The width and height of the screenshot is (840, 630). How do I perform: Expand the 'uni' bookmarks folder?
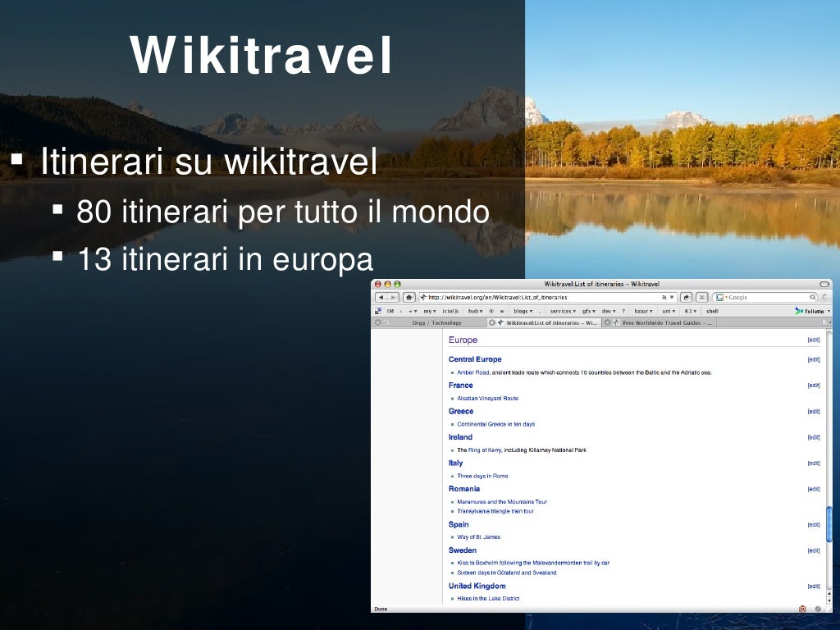click(668, 311)
